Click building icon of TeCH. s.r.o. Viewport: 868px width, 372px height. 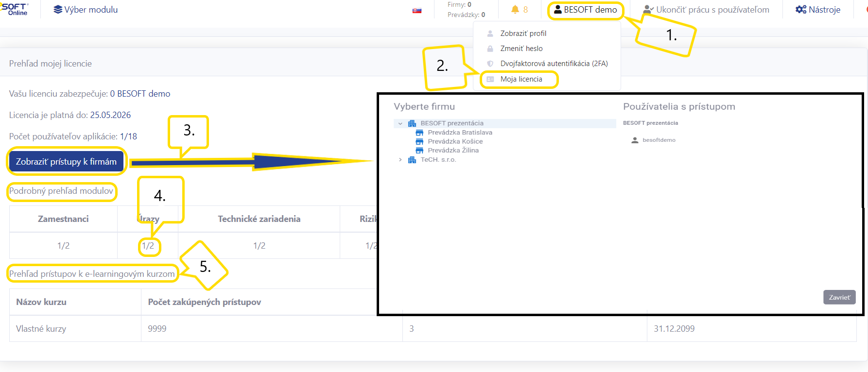pos(412,160)
